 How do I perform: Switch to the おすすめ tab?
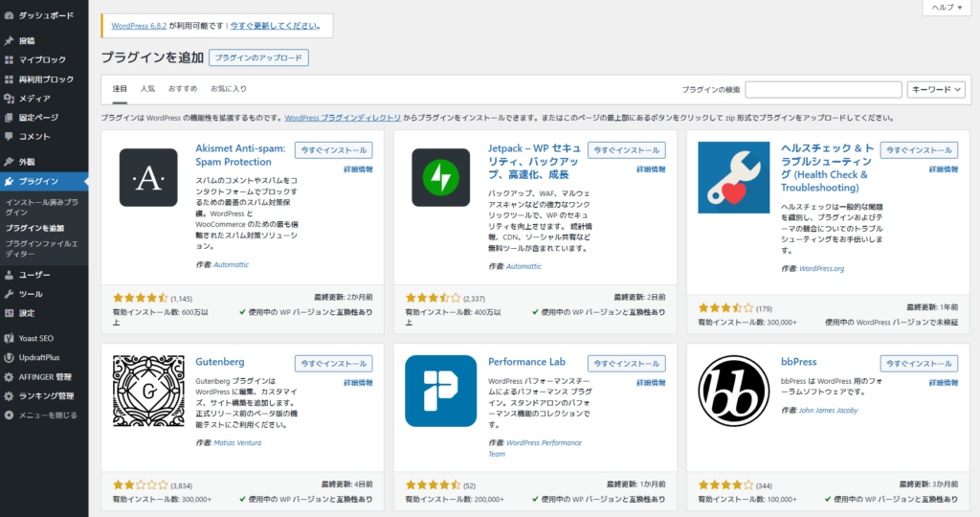(x=183, y=89)
